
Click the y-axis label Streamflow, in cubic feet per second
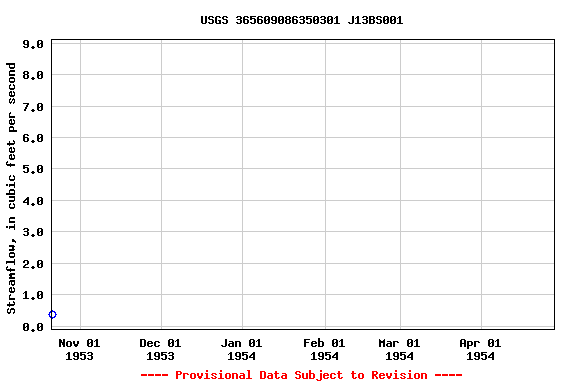tap(11, 188)
